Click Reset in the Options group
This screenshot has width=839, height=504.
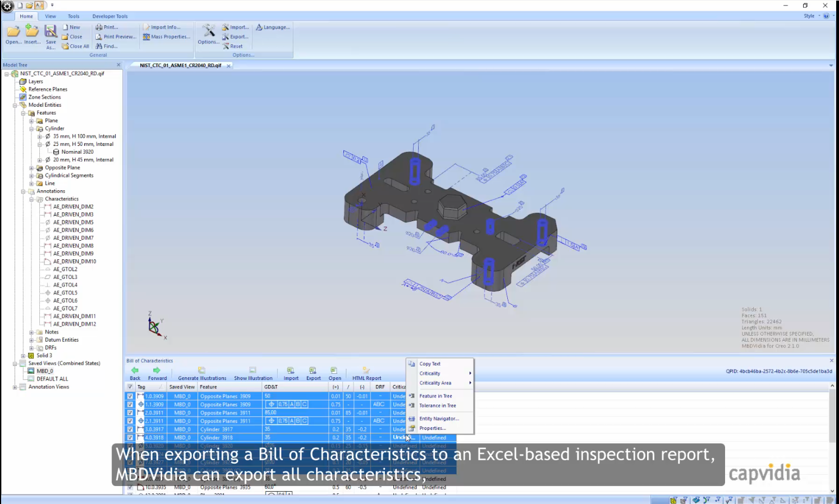coord(232,47)
